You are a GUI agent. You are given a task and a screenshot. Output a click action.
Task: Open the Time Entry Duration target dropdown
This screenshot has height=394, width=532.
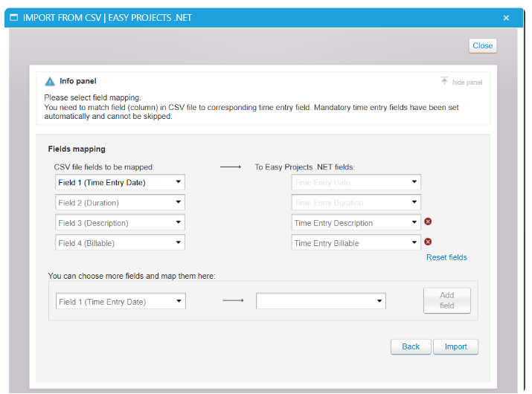click(x=356, y=203)
